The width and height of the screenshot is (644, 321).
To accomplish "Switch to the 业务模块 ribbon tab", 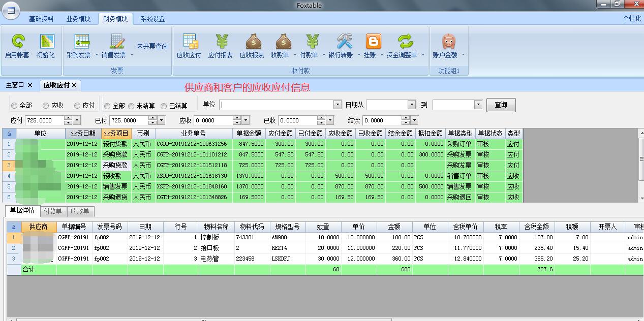I will click(x=78, y=19).
